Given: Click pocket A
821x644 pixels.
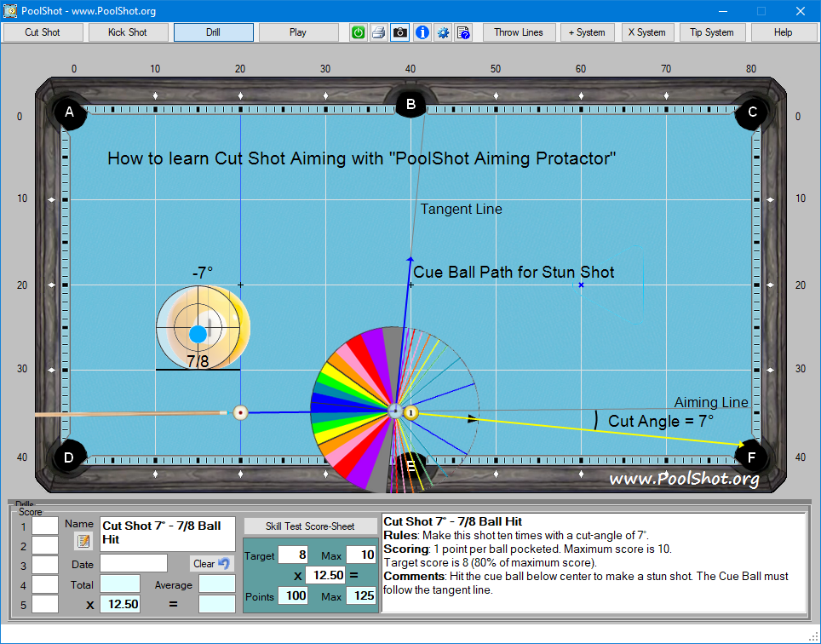Looking at the screenshot, I should click(x=69, y=112).
